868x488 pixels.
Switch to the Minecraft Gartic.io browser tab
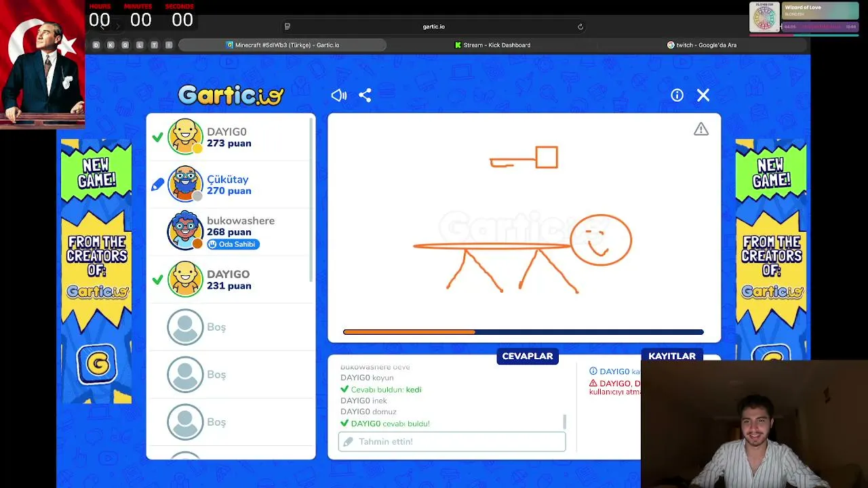tap(283, 45)
